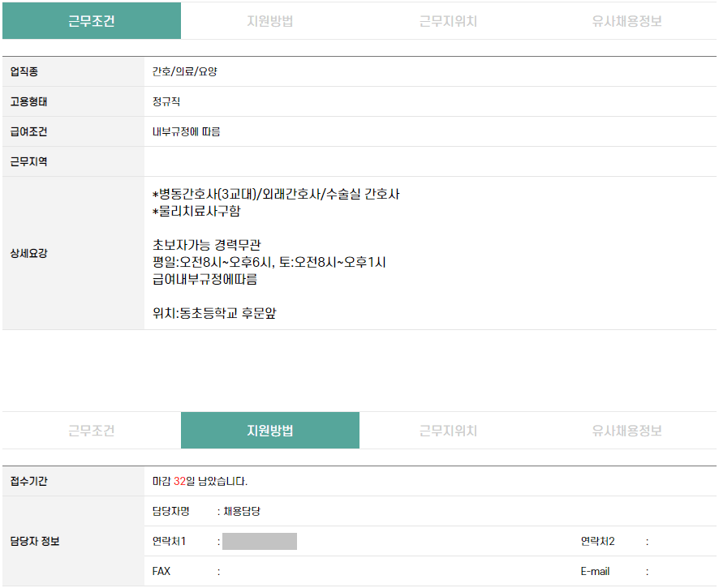719x588 pixels.
Task: Select 유사채용정보 in the lower tab bar
Action: point(627,431)
